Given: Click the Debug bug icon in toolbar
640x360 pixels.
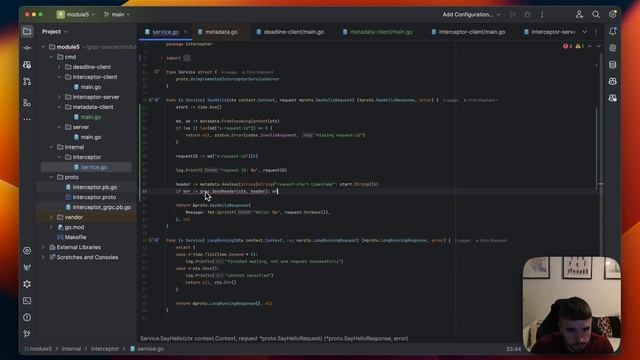Looking at the screenshot, I should tap(527, 14).
